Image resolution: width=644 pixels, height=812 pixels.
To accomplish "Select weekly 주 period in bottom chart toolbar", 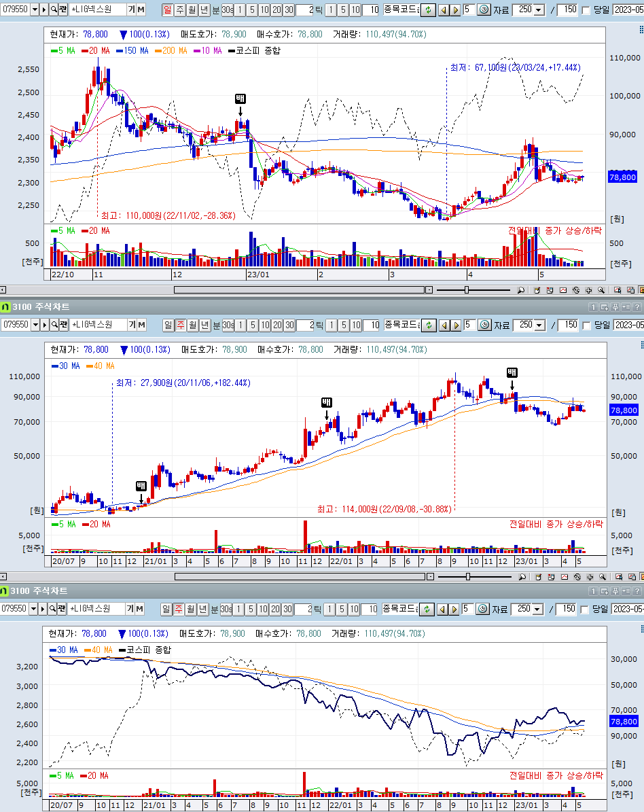I will point(178,609).
